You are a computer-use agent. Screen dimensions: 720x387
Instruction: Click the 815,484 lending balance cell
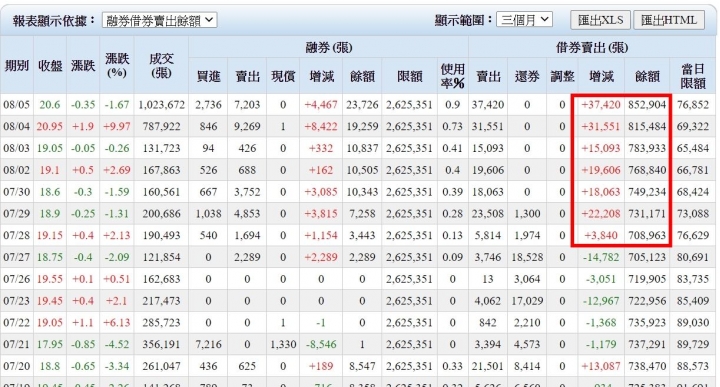pyautogui.click(x=647, y=126)
